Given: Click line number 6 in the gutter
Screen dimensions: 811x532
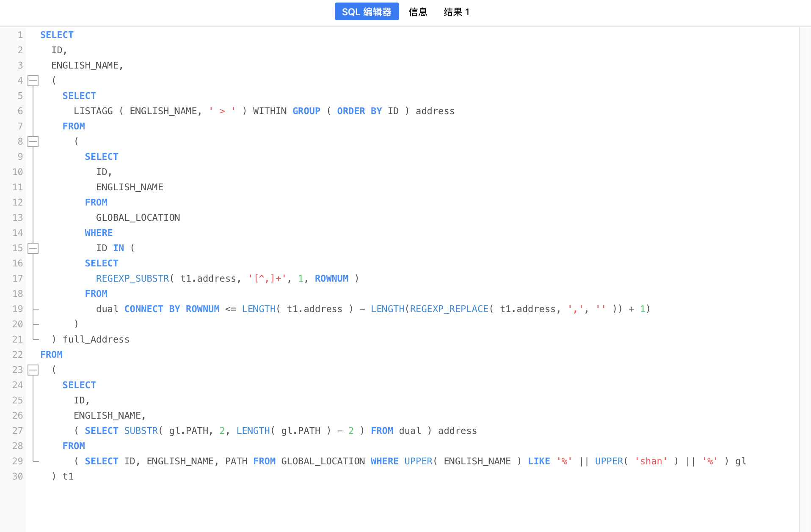Looking at the screenshot, I should pyautogui.click(x=20, y=111).
